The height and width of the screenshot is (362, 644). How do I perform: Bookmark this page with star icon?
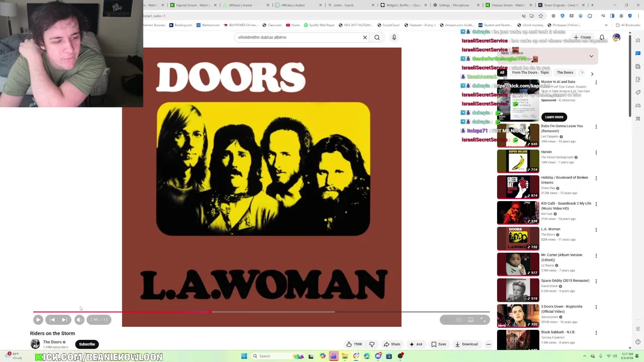tap(541, 16)
